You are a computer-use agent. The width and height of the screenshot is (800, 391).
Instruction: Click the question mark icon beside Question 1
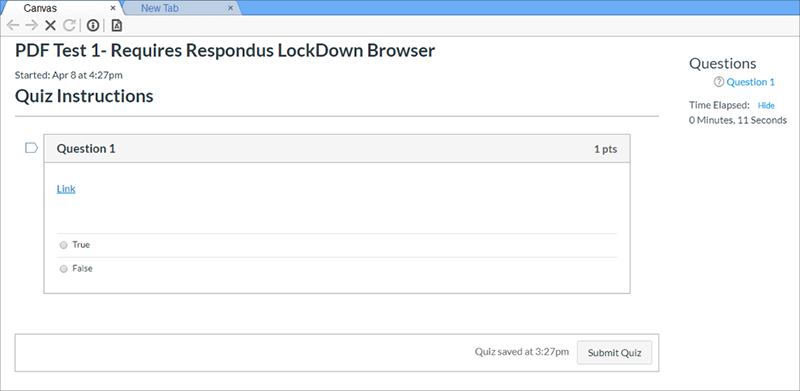(x=719, y=82)
